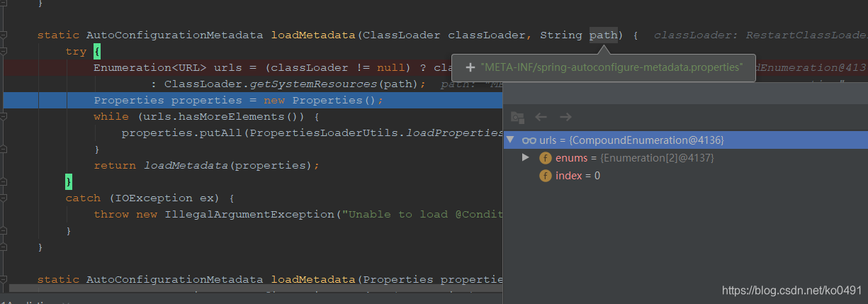Click the 'ClassLoader' type in first loadMetadata signature
This screenshot has width=868, height=304.
pos(402,35)
